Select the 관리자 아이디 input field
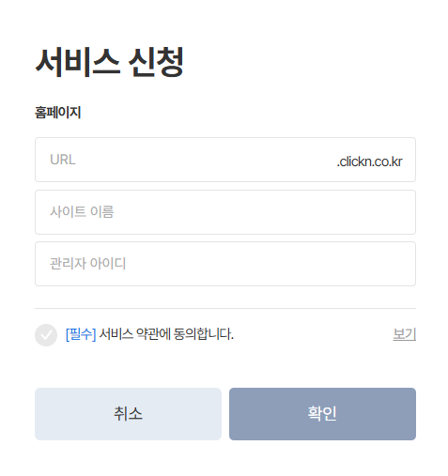Image resolution: width=448 pixels, height=476 pixels. tap(225, 264)
